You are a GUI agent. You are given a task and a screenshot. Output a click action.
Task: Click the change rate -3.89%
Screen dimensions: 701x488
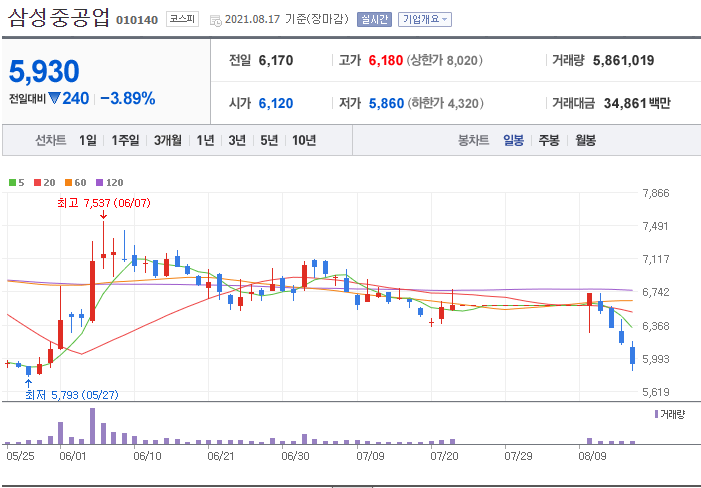[128, 98]
